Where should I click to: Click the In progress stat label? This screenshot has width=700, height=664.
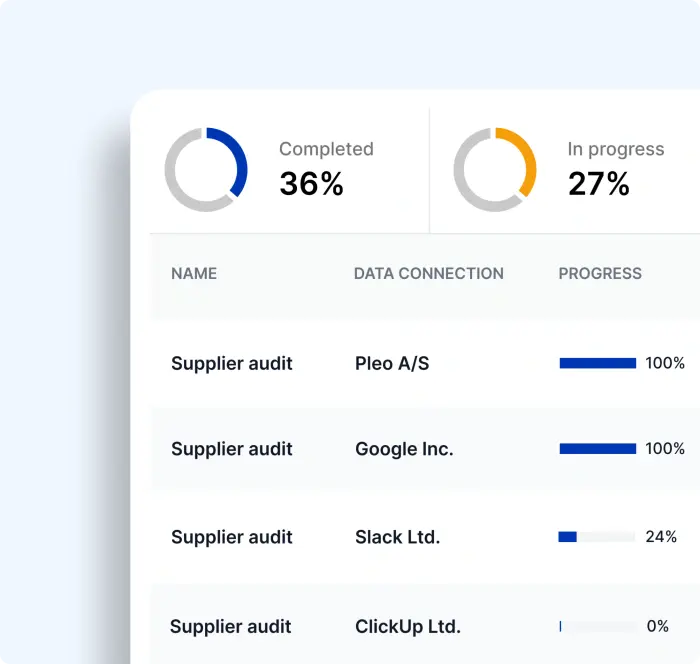(615, 149)
